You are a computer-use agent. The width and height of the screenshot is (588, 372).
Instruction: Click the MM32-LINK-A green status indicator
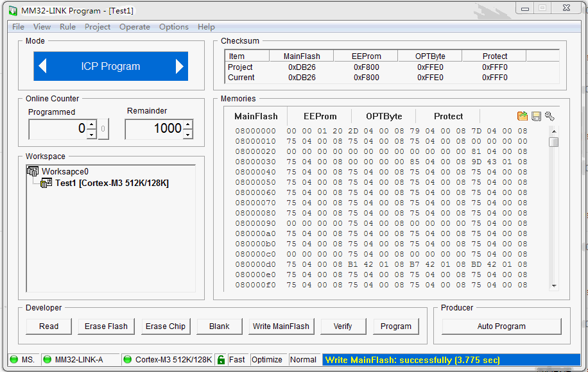48,360
